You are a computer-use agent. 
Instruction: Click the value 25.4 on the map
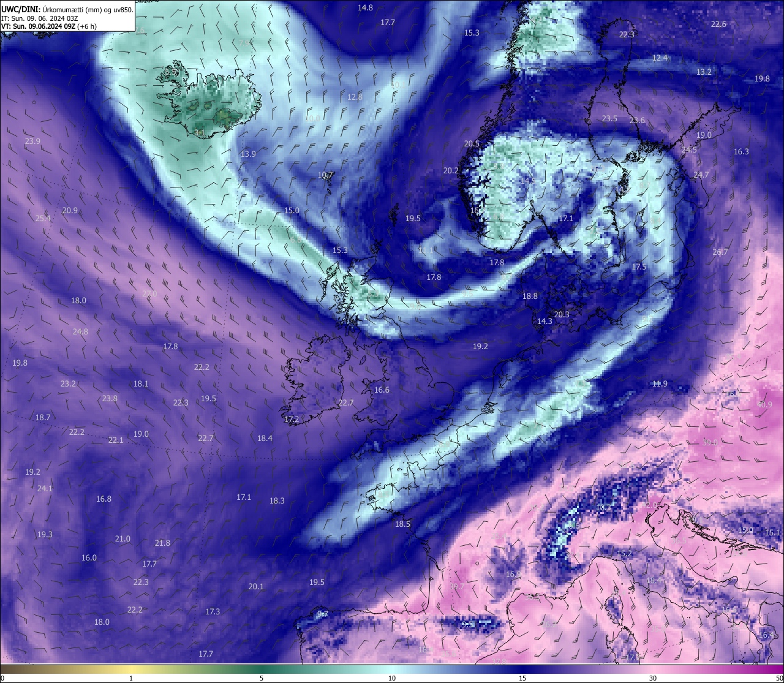pos(43,219)
